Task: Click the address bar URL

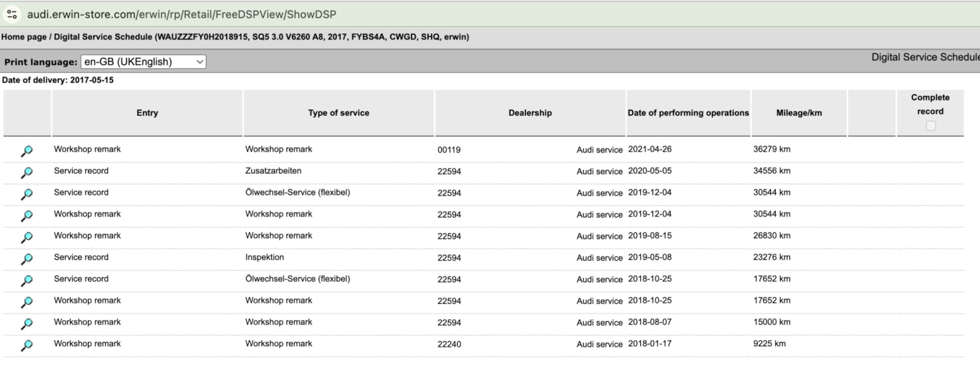Action: (182, 14)
